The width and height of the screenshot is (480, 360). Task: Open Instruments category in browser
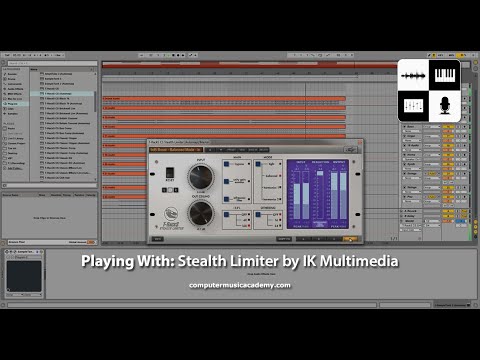15,84
